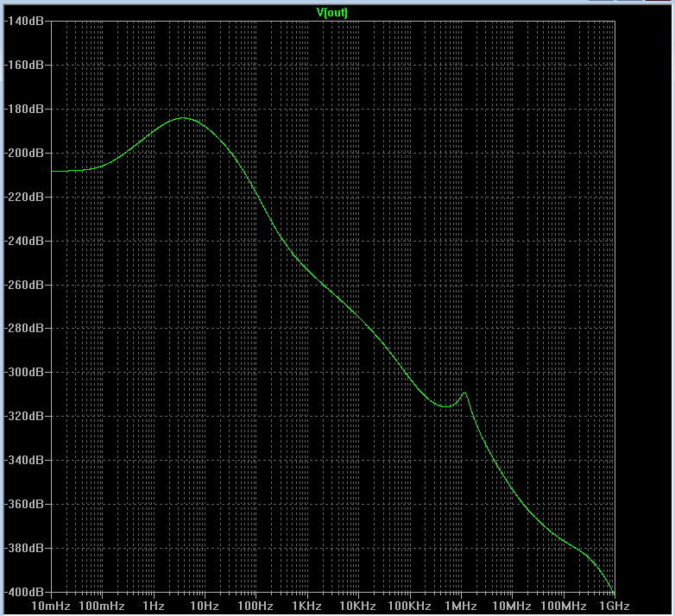This screenshot has width=675, height=616.
Task: Click the 1MHz frequency label
Action: 461,607
